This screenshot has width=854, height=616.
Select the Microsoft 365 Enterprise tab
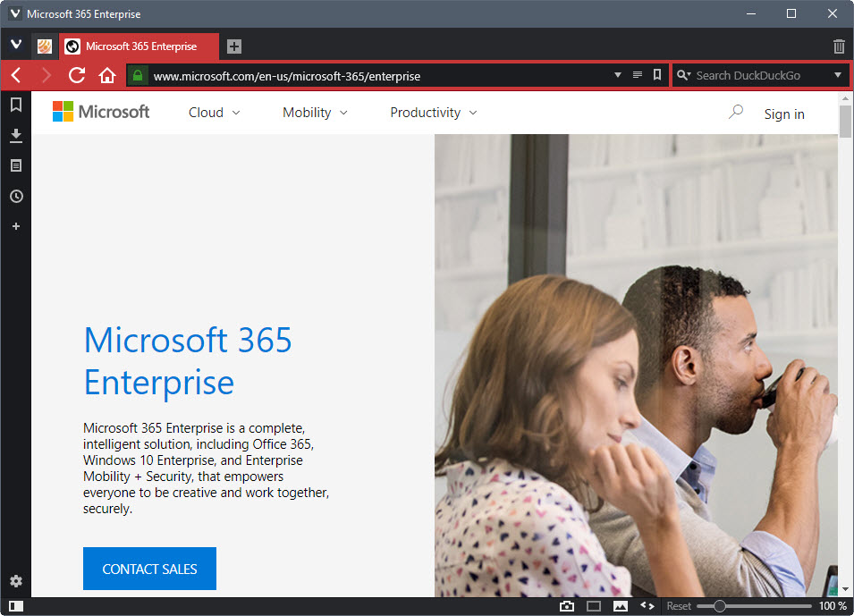[x=140, y=46]
